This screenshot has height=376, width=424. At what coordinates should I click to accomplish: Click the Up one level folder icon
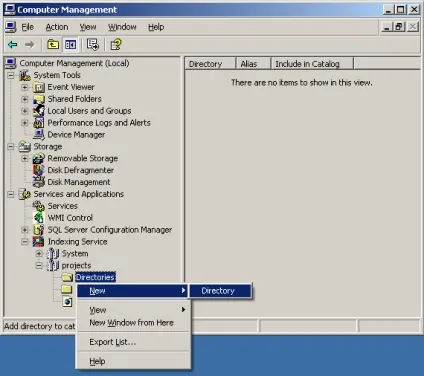coord(53,44)
